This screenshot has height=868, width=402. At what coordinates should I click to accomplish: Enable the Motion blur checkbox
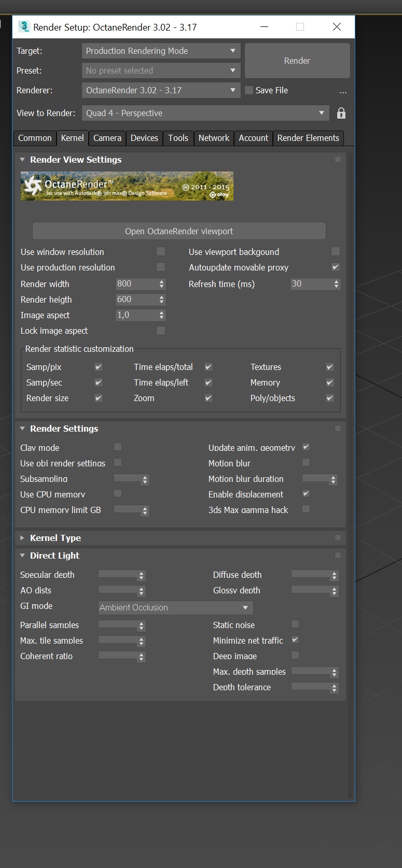point(306,463)
